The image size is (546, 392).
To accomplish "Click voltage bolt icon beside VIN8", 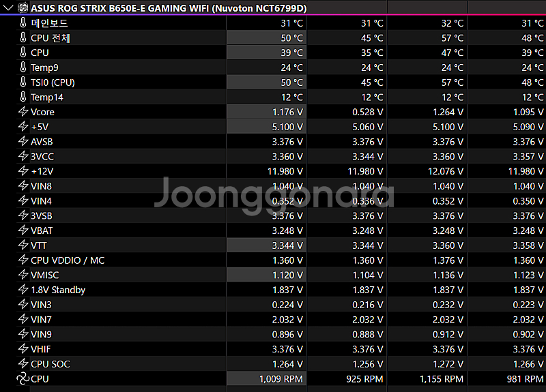I will coord(23,185).
